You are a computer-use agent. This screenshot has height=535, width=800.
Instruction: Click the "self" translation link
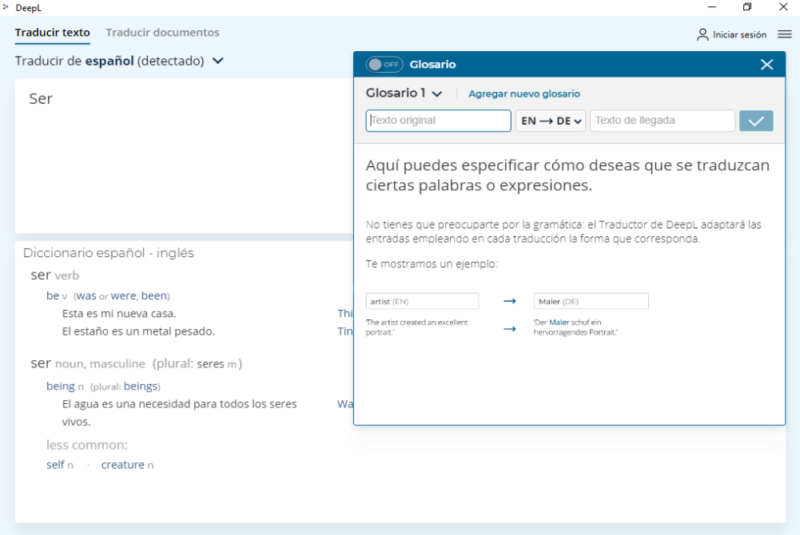[55, 465]
